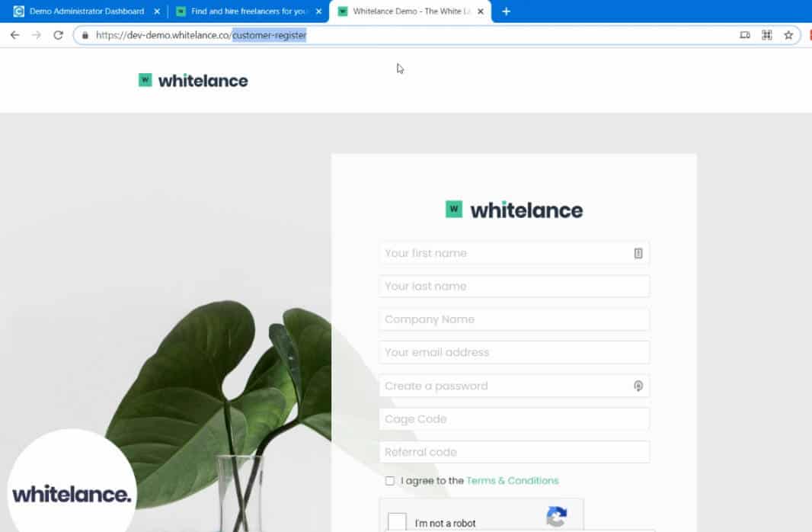Click the reCAPTCHA logo icon

(x=556, y=517)
